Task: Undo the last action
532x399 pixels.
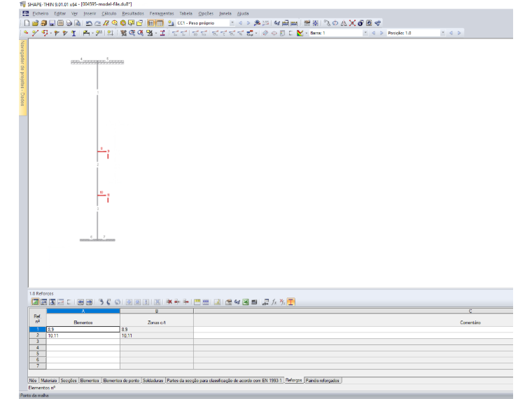Action: pyautogui.click(x=89, y=23)
